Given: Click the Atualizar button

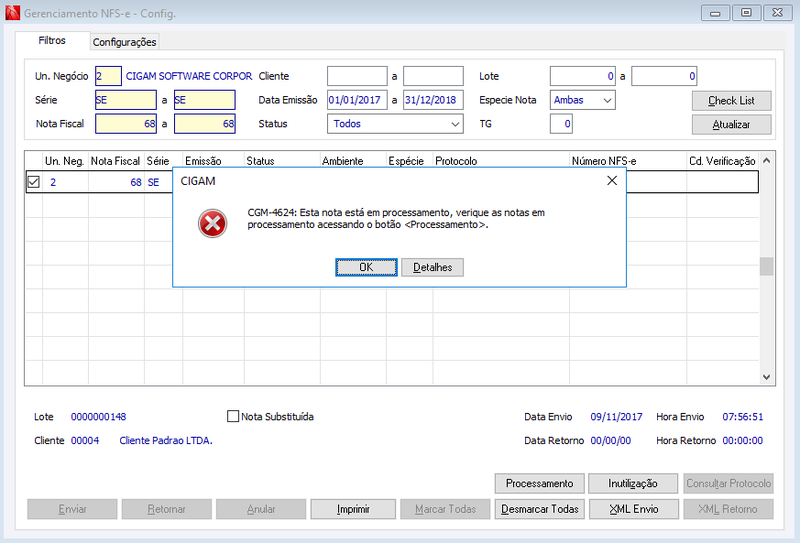Looking at the screenshot, I should point(731,125).
